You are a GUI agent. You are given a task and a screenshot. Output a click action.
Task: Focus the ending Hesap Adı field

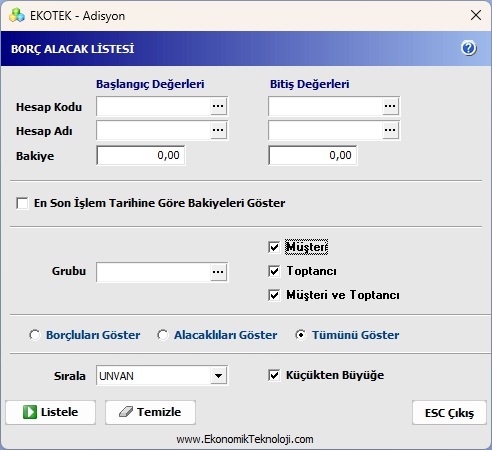point(326,130)
